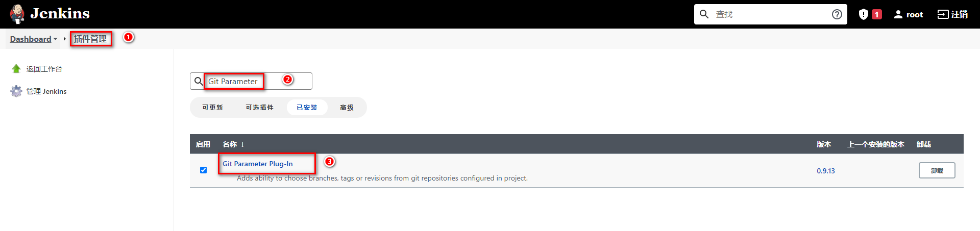This screenshot has height=231, width=980.
Task: Click the root user profile icon
Action: [x=898, y=14]
